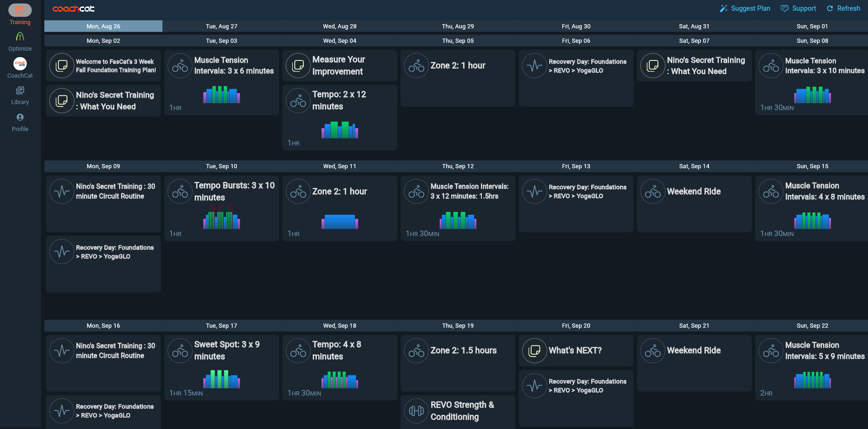The width and height of the screenshot is (868, 429).
Task: Open Saturday Sep 14 Weekend Ride card
Action: (694, 191)
